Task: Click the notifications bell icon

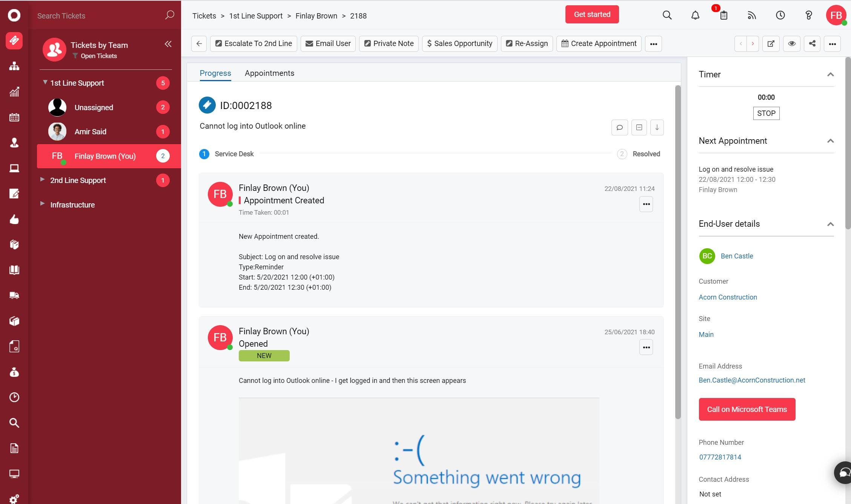Action: [694, 15]
